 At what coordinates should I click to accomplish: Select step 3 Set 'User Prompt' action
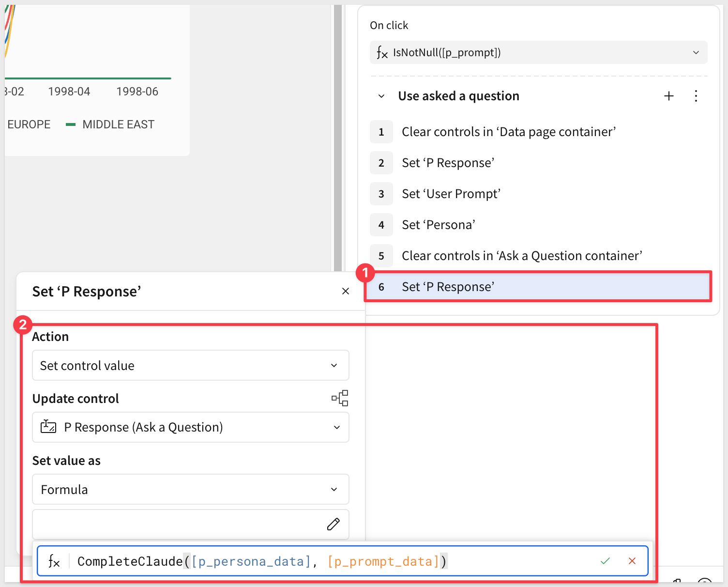coord(451,194)
